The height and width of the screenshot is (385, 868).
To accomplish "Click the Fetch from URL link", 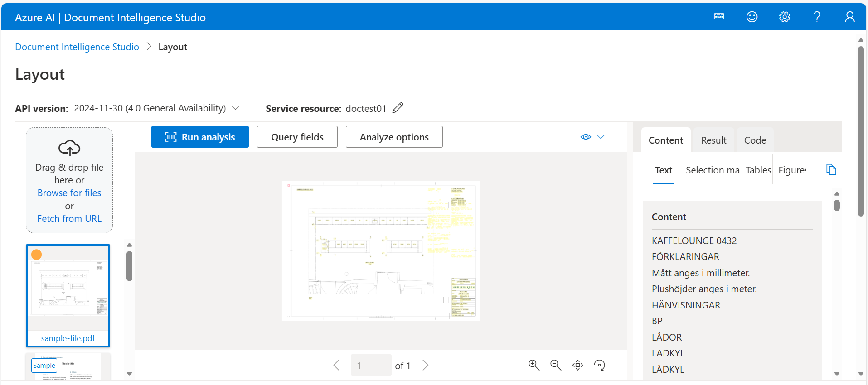I will point(69,219).
